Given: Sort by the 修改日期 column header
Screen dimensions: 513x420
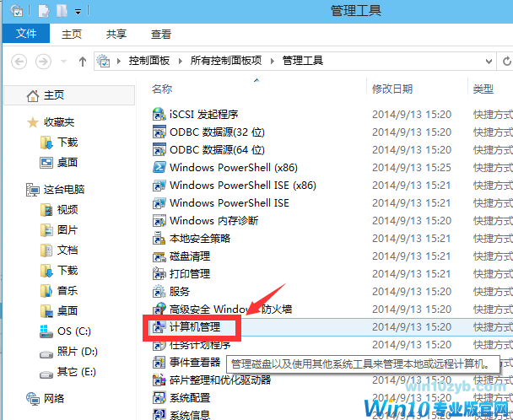Looking at the screenshot, I should (x=392, y=89).
